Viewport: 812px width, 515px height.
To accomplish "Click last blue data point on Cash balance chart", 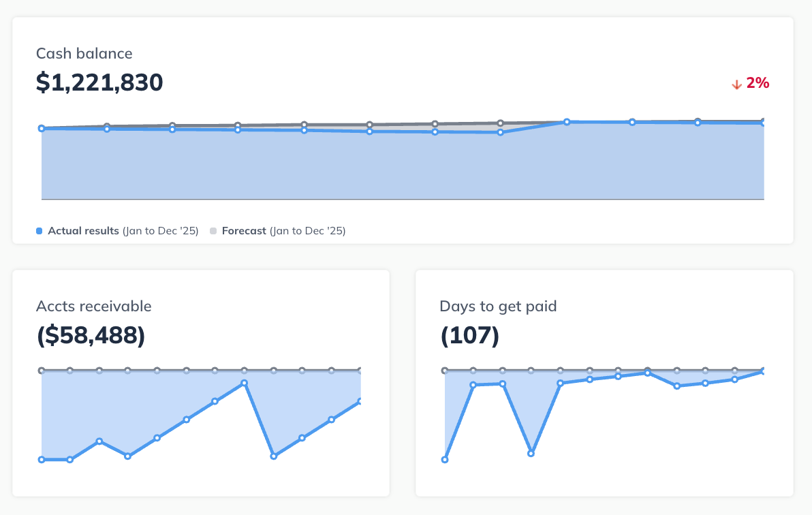I will tap(764, 123).
